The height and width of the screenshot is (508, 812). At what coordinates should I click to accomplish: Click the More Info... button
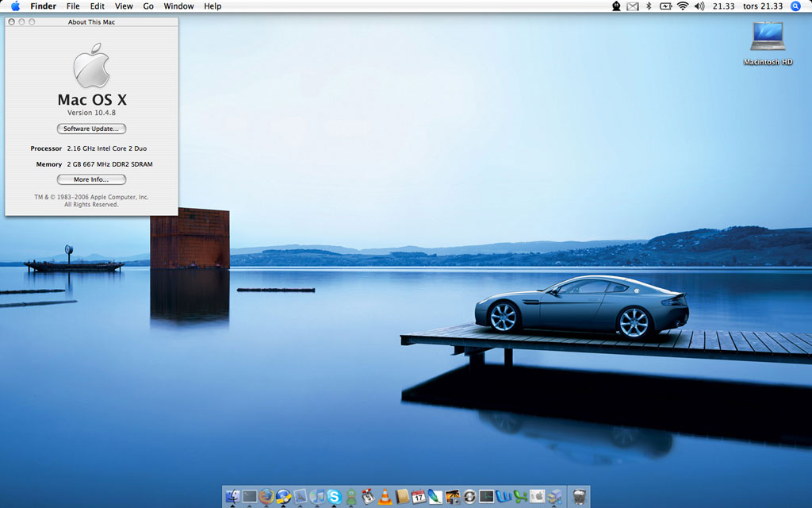[x=92, y=179]
